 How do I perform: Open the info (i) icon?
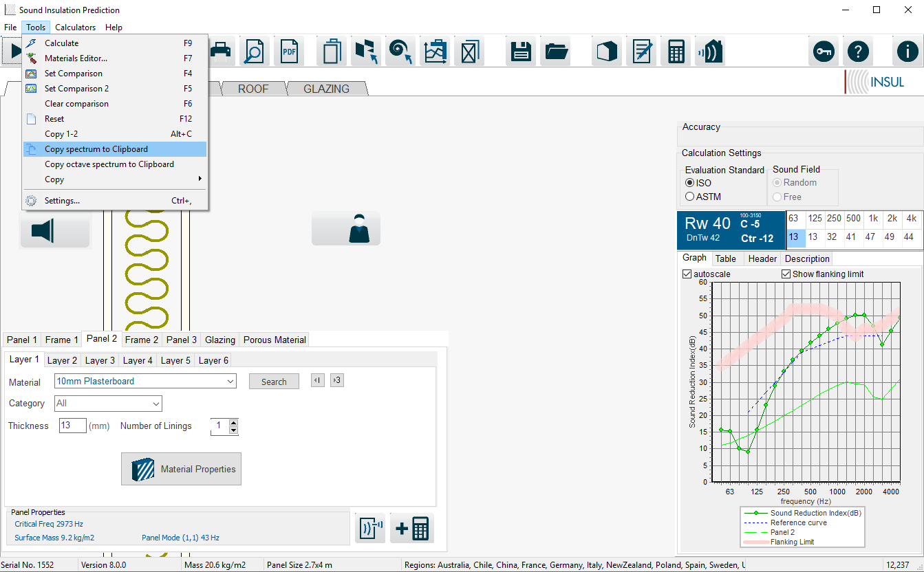click(x=907, y=52)
